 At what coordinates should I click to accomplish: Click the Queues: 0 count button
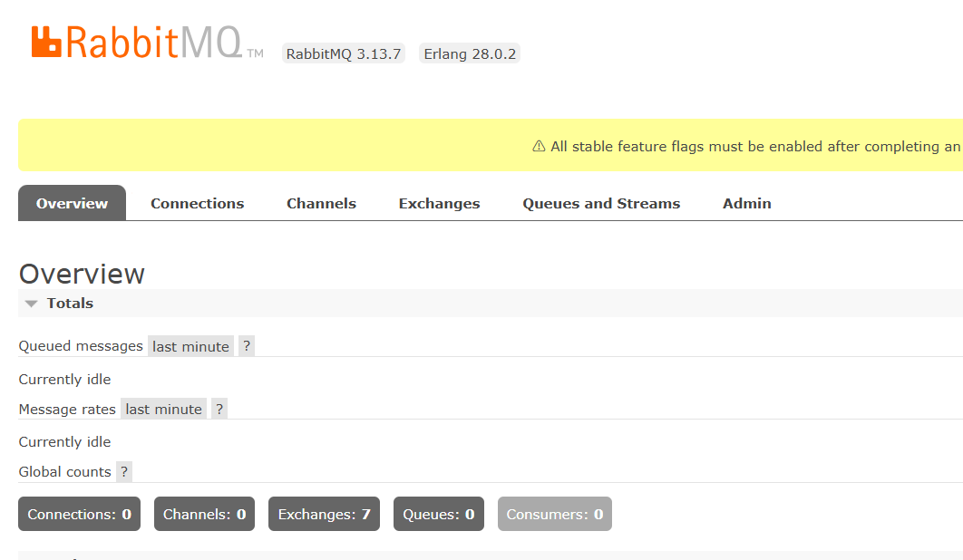click(x=439, y=514)
